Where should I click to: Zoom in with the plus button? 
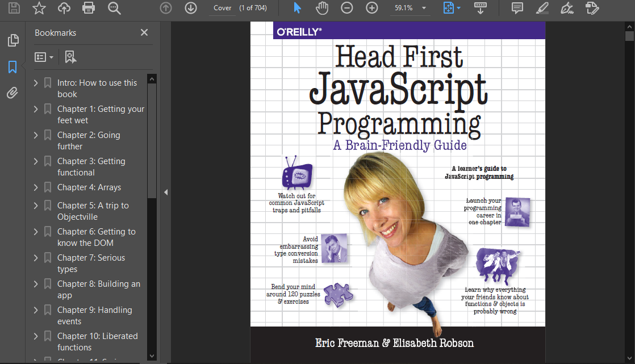tap(372, 8)
